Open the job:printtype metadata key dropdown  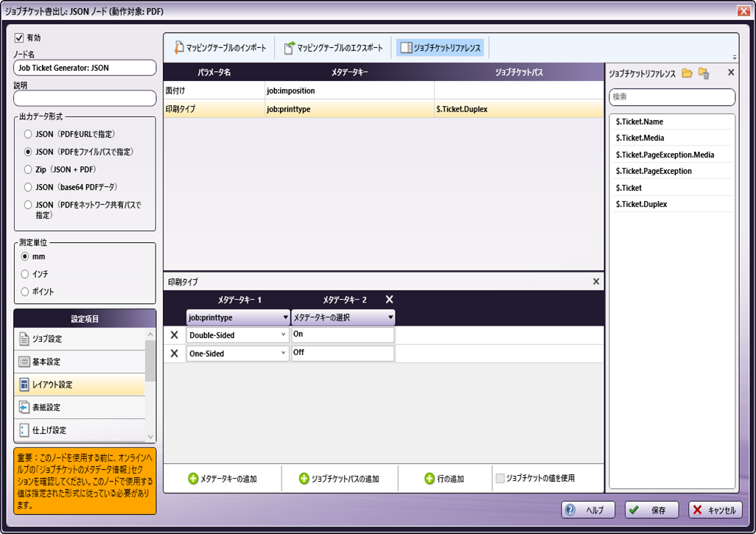click(x=238, y=317)
